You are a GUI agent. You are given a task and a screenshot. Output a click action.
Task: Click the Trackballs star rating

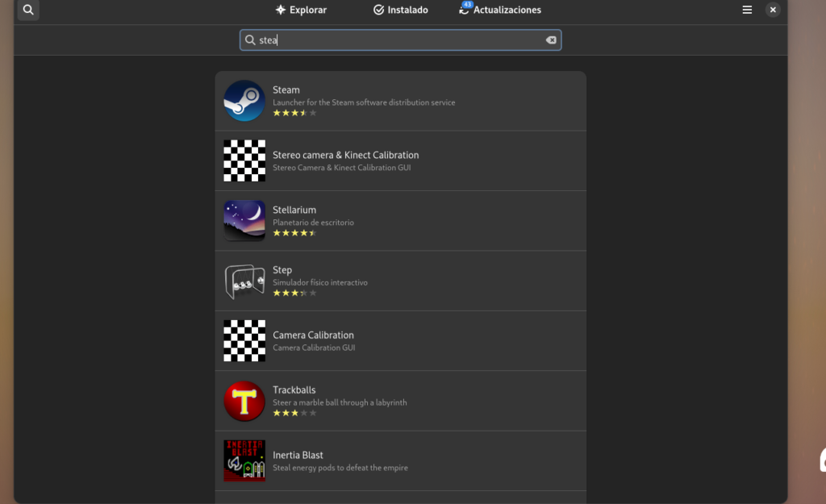click(294, 413)
